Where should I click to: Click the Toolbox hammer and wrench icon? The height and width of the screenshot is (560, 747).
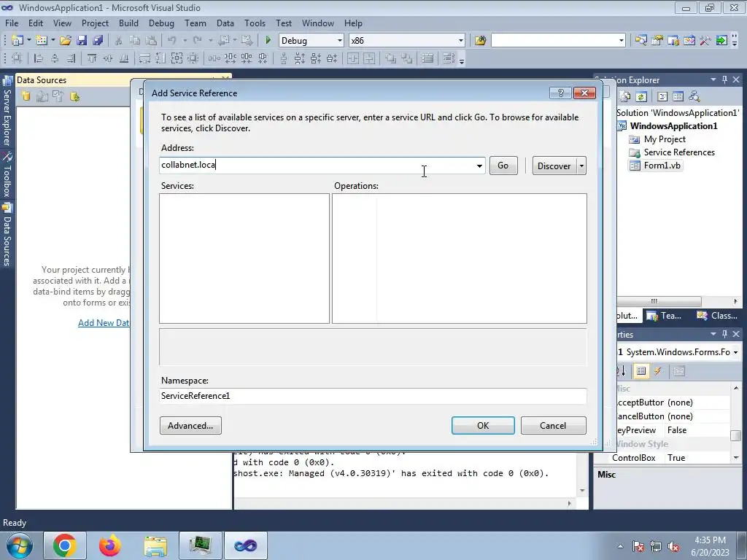tap(705, 41)
